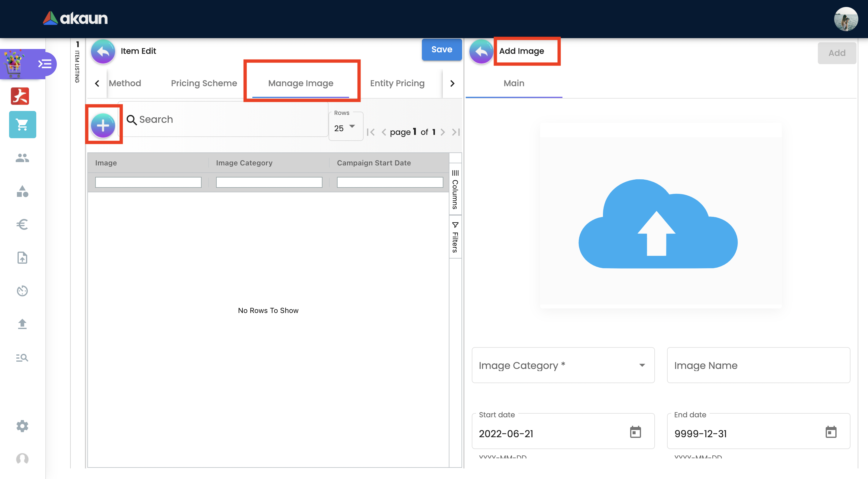Image resolution: width=868 pixels, height=479 pixels.
Task: Open the shopping cart sidebar module
Action: pyautogui.click(x=22, y=125)
